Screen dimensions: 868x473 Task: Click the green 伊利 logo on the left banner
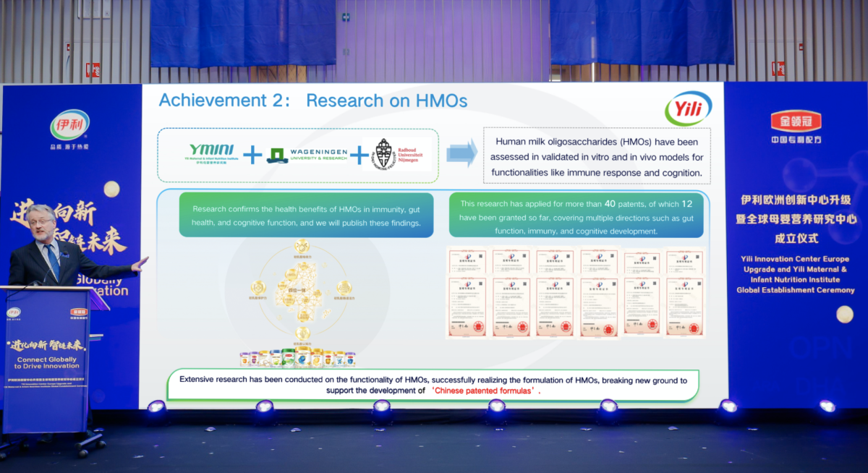pyautogui.click(x=70, y=124)
